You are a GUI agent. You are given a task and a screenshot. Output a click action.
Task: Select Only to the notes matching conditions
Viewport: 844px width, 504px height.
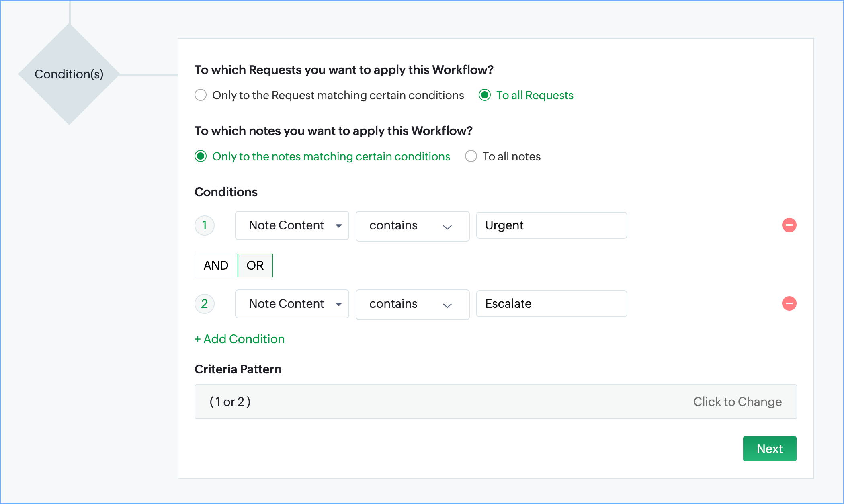(x=201, y=156)
